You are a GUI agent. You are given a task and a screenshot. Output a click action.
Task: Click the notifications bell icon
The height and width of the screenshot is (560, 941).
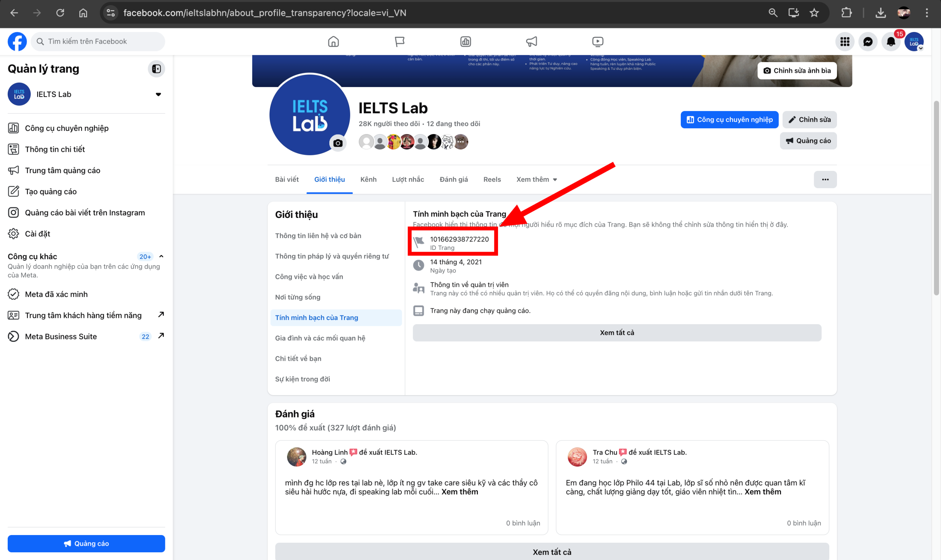pyautogui.click(x=890, y=42)
